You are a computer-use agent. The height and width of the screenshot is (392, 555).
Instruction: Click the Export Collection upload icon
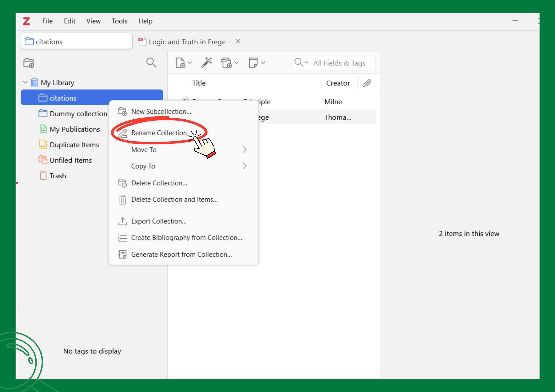123,221
